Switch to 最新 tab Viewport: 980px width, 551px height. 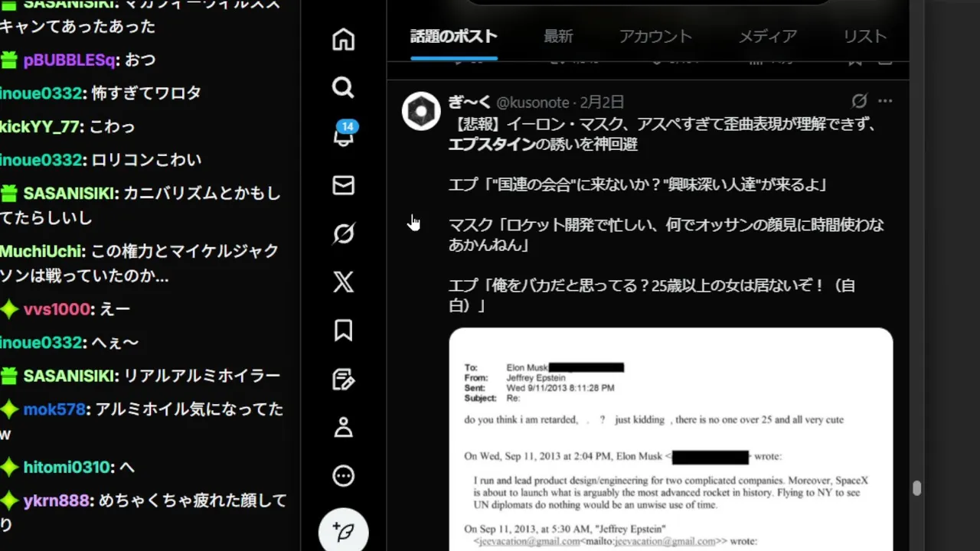click(558, 36)
